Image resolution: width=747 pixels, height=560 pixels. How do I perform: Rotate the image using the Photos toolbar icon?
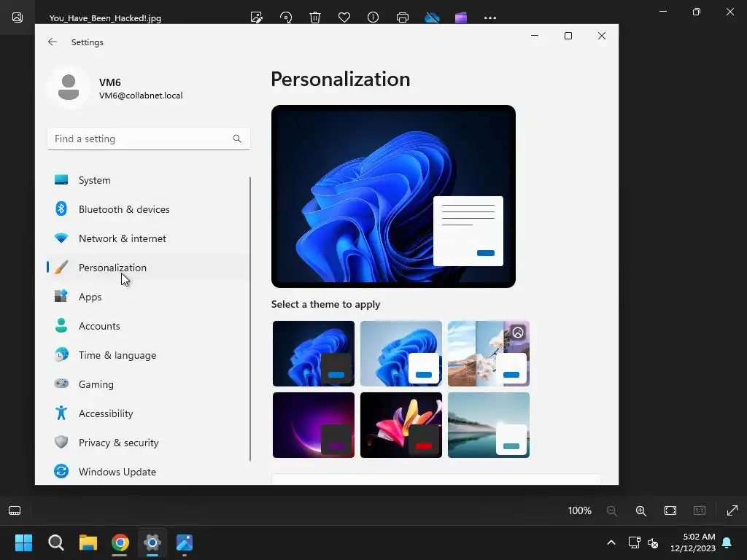point(286,17)
